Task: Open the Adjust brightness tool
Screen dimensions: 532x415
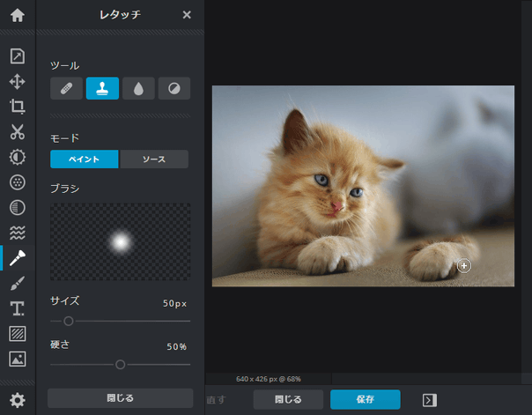Action: point(18,157)
